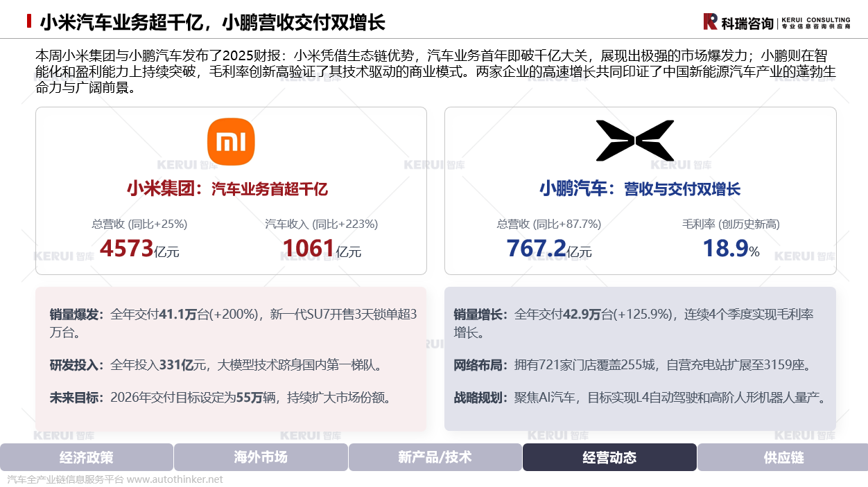The height and width of the screenshot is (487, 868).
Task: Select the 1061亿元 auto revenue figure
Action: (x=322, y=248)
